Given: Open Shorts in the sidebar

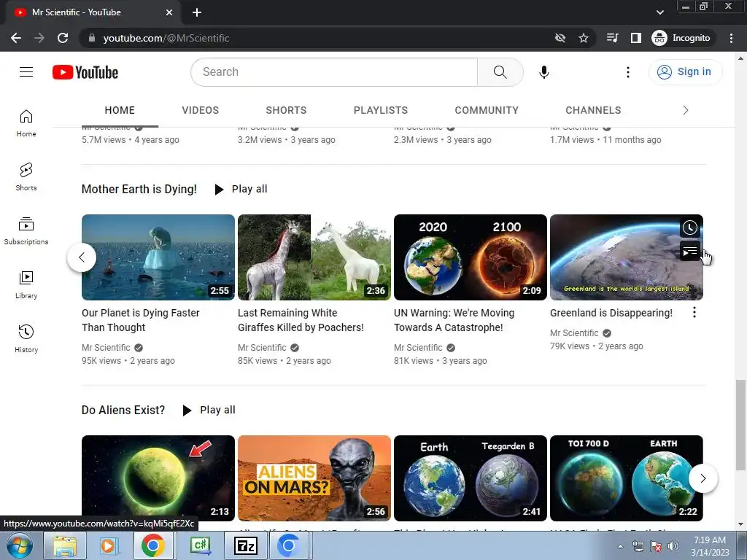Looking at the screenshot, I should (x=26, y=176).
